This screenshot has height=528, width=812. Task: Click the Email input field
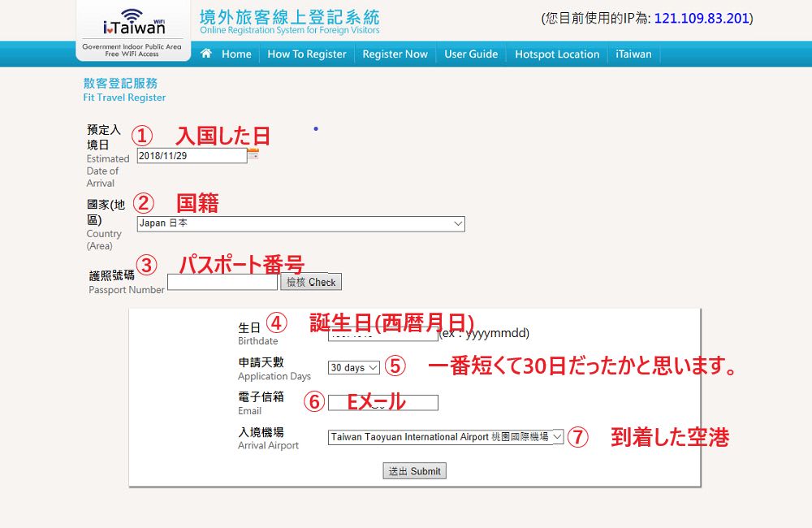(382, 403)
